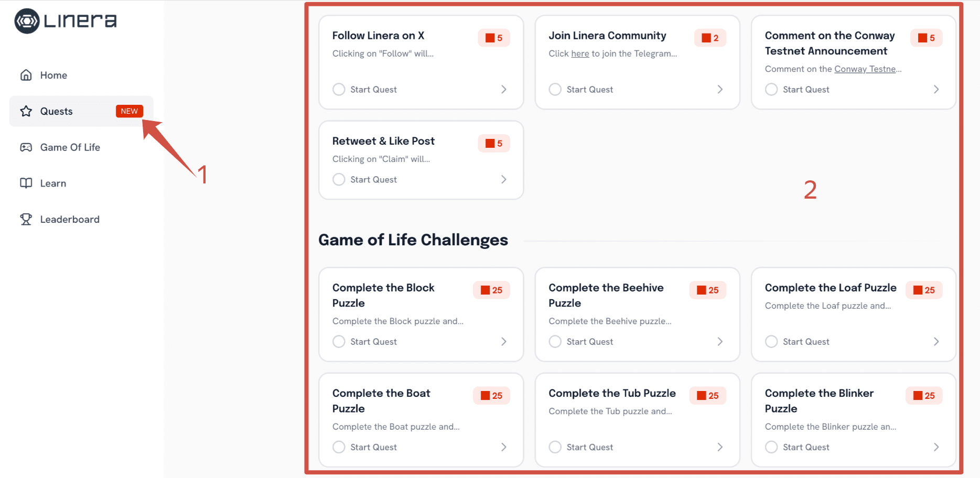This screenshot has width=980, height=478.
Task: Expand the Blinker Puzzle quest chevron
Action: click(x=936, y=447)
